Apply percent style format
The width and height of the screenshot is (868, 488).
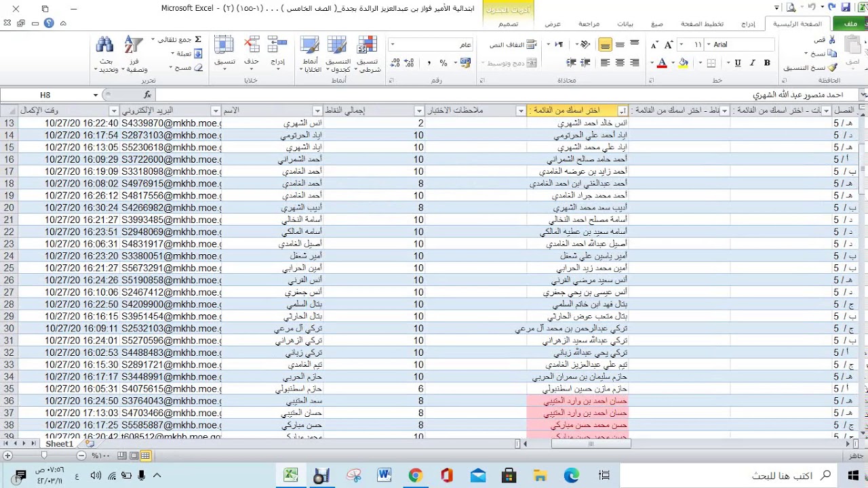pos(443,63)
